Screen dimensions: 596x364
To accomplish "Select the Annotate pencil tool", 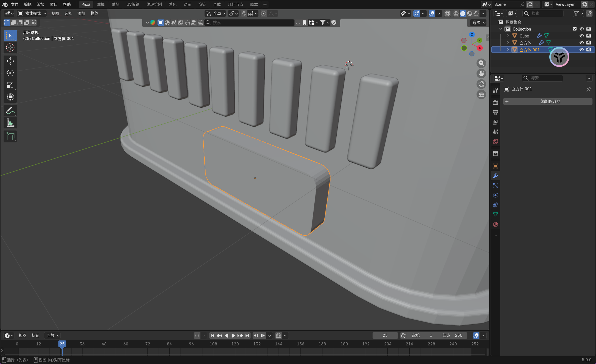I will (10, 111).
